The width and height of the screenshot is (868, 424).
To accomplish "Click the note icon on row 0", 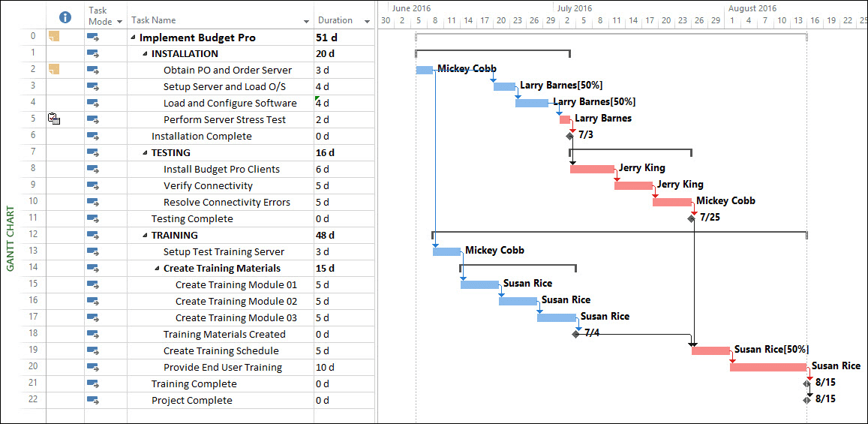I will pos(54,37).
